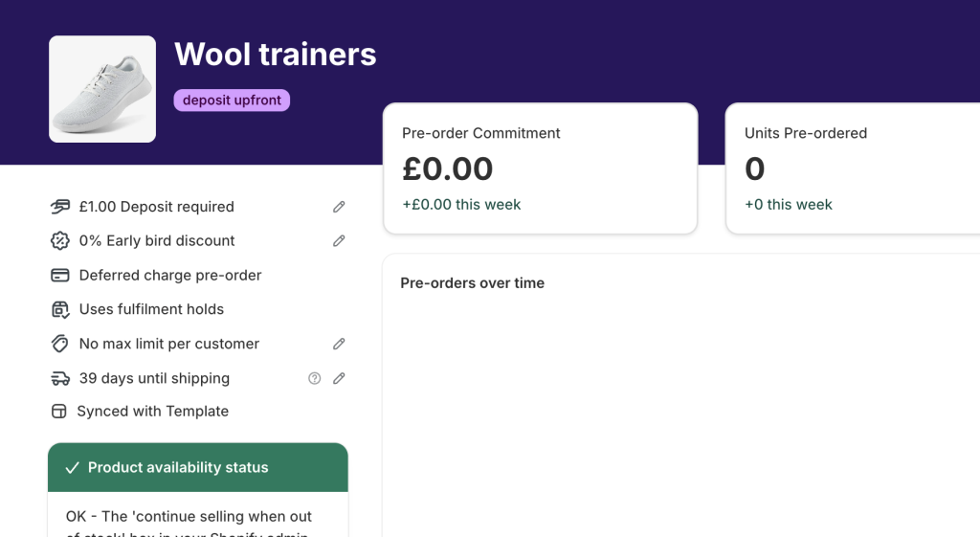The height and width of the screenshot is (537, 980).
Task: Click the fulfilment holds icon
Action: (60, 309)
